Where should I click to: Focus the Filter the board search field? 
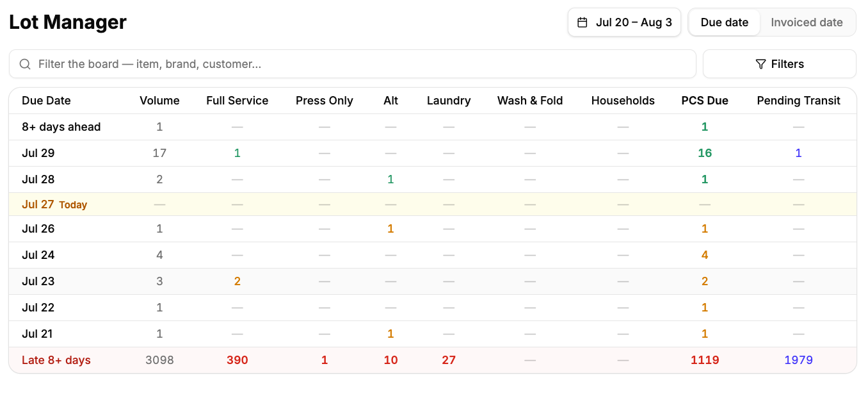click(352, 64)
